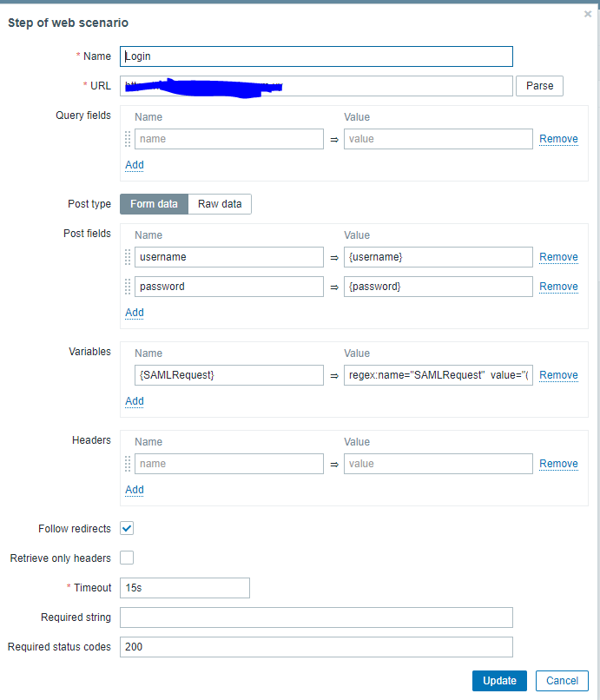Remove the username post field

click(558, 257)
